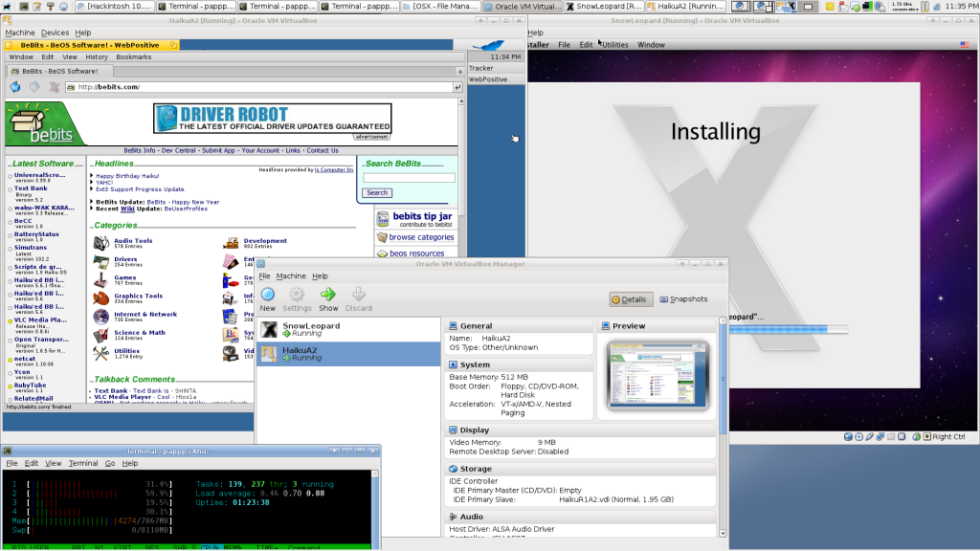Stop page loading in WebPositive
Viewport: 980px width, 551px height.
(55, 87)
